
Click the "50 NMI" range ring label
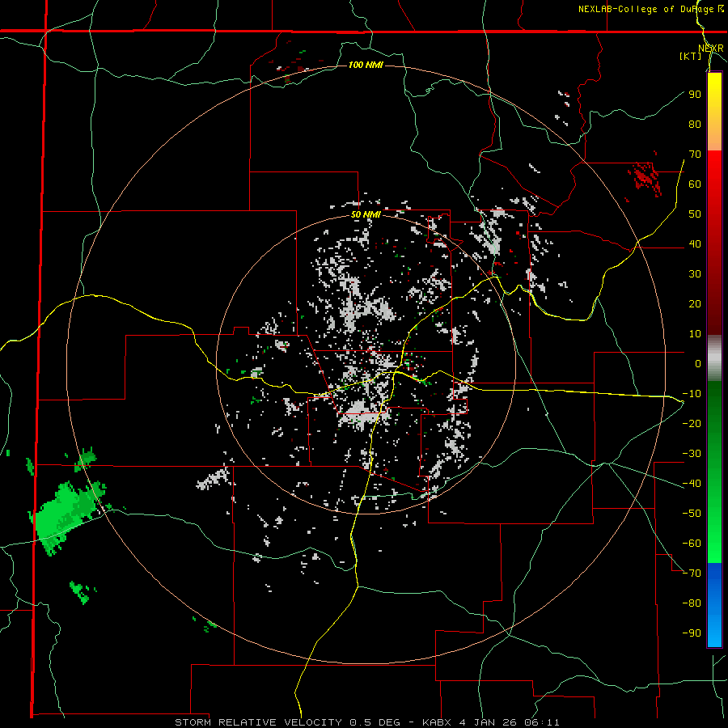tap(366, 214)
